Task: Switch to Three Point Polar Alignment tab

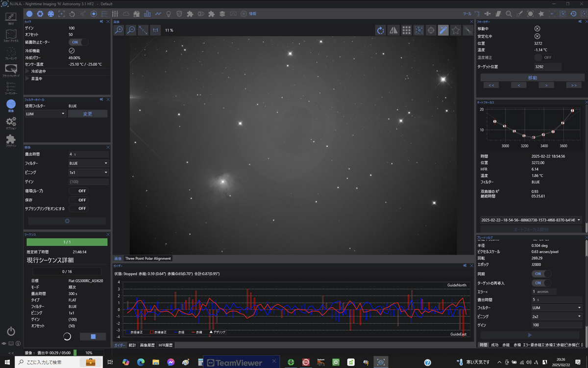Action: click(148, 259)
